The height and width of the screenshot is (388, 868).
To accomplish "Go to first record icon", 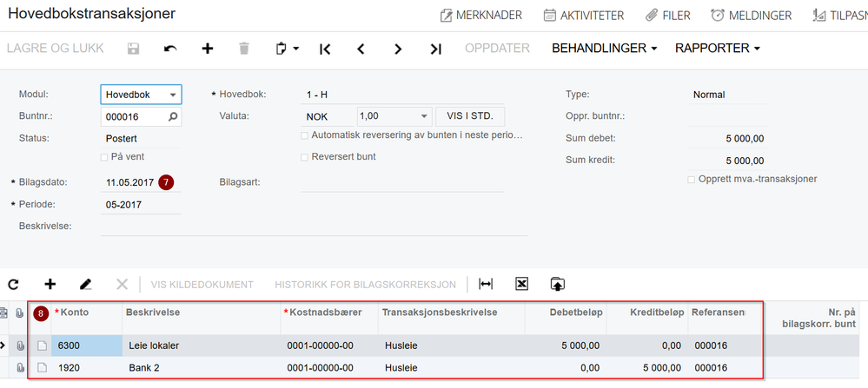I will pos(325,49).
